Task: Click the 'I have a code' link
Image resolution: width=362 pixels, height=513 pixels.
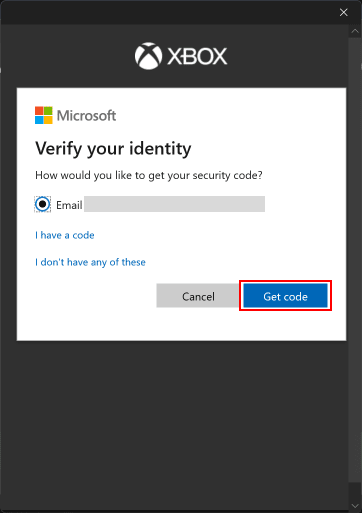Action: (65, 235)
